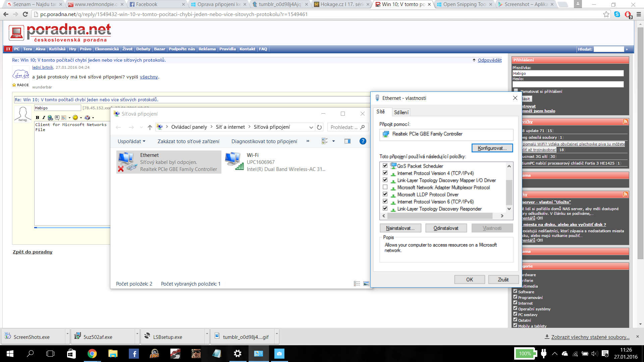Enable Microsoft Network Adapter Multiplexor Protocol

pyautogui.click(x=385, y=187)
